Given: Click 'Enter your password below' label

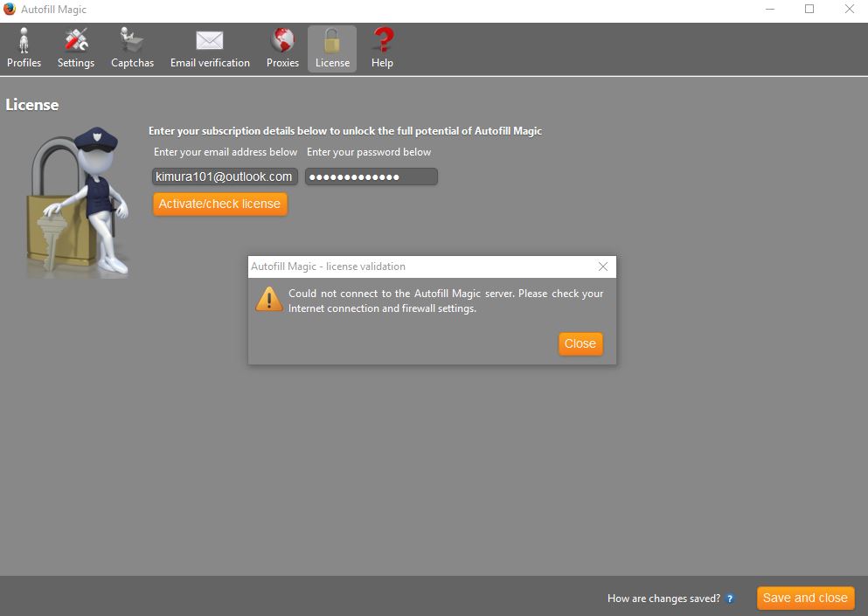Looking at the screenshot, I should pos(369,152).
